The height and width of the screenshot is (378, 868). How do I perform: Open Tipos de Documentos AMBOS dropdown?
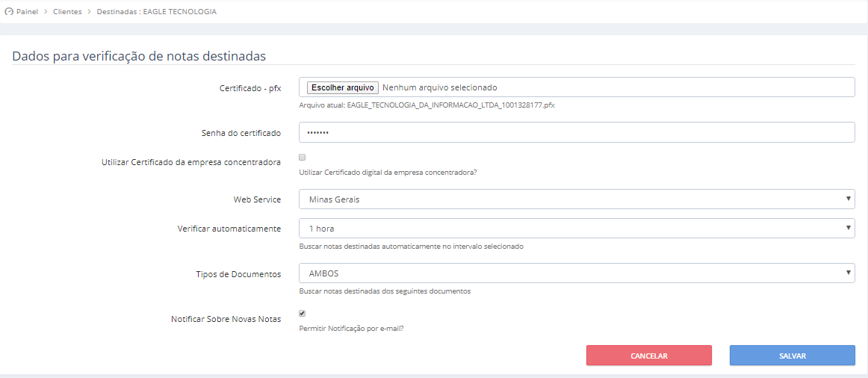[577, 273]
